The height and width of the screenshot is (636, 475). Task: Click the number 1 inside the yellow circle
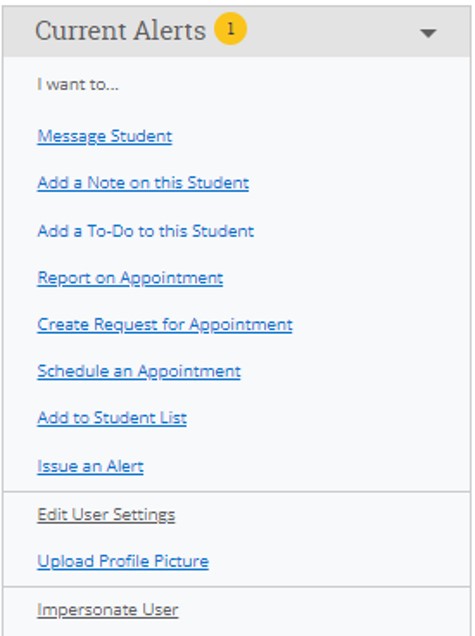(230, 28)
